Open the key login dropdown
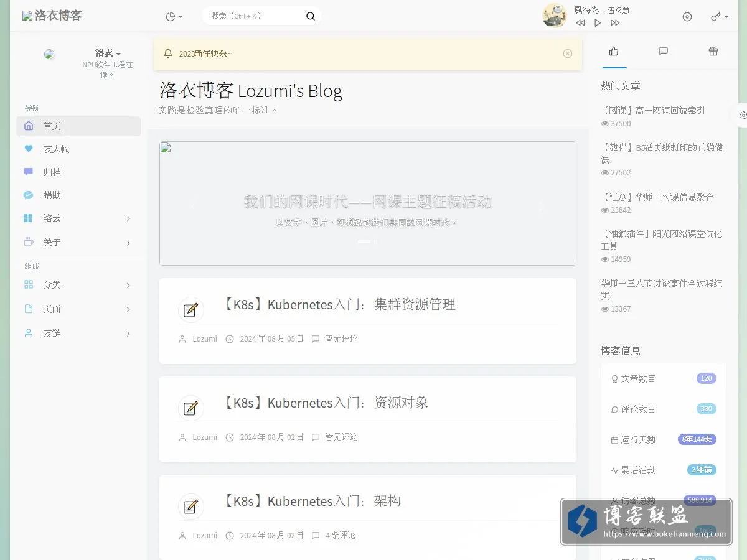Viewport: 747px width, 560px height. tap(720, 17)
